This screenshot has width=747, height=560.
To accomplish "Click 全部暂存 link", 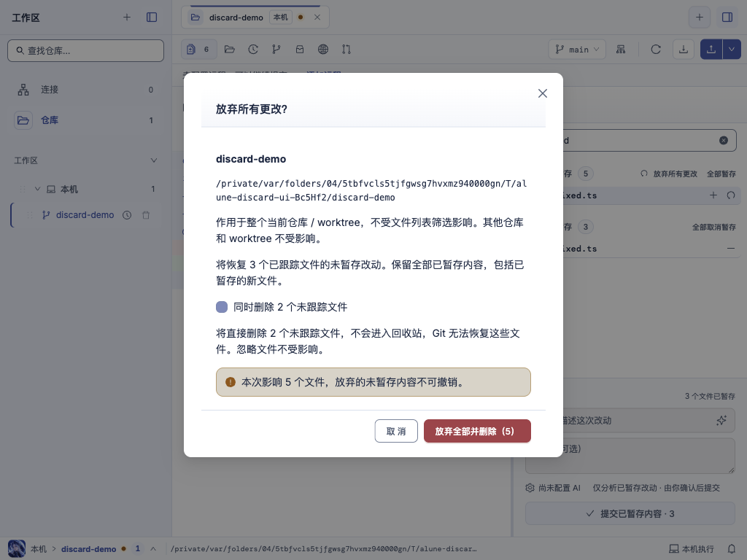I will coord(721,174).
